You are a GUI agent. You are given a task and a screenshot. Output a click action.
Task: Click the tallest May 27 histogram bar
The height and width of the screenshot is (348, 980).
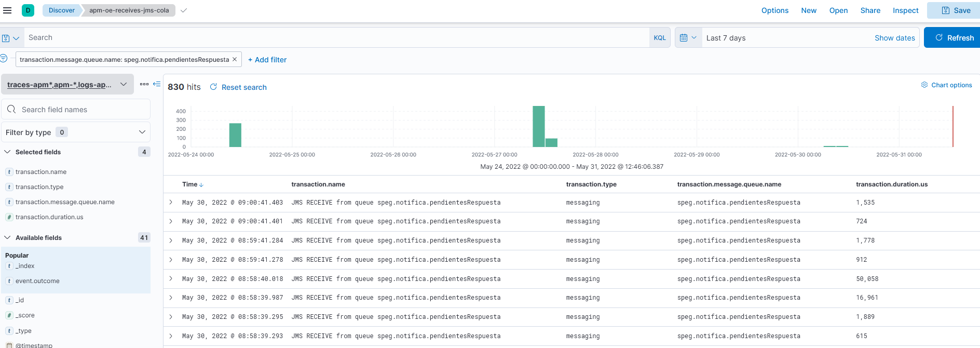pyautogui.click(x=539, y=126)
